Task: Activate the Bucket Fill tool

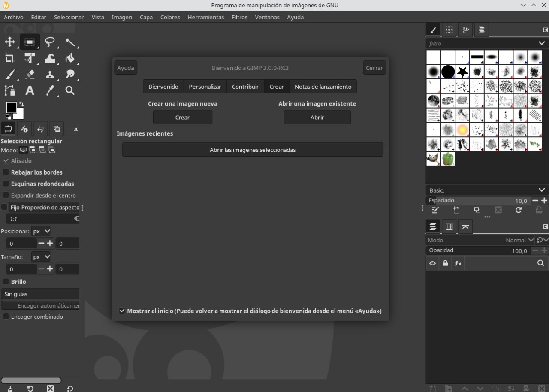Action: coord(70,58)
